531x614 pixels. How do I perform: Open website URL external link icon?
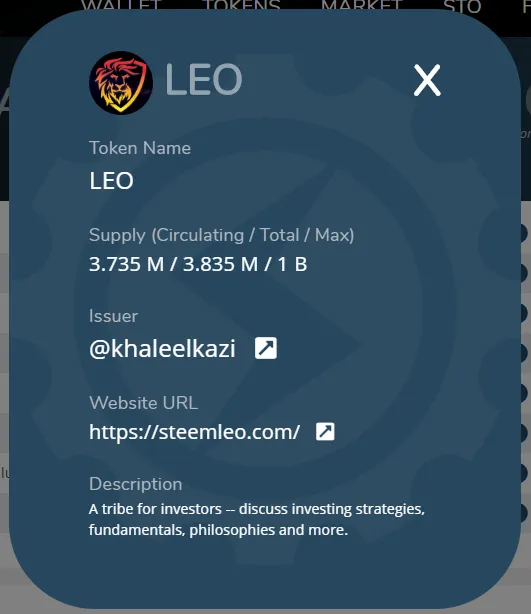pos(325,432)
